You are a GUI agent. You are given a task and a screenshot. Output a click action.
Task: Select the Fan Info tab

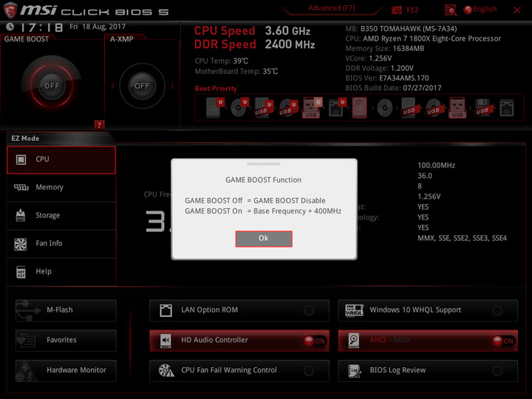pos(61,244)
